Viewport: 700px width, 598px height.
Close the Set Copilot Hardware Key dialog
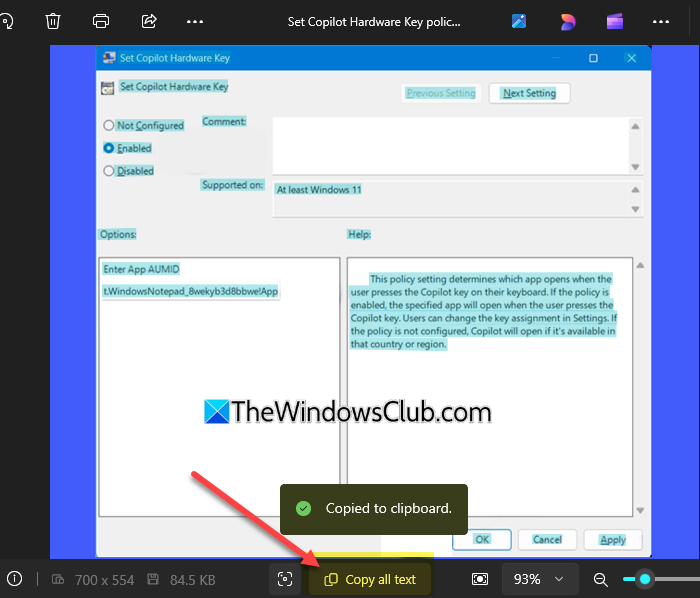coord(631,58)
